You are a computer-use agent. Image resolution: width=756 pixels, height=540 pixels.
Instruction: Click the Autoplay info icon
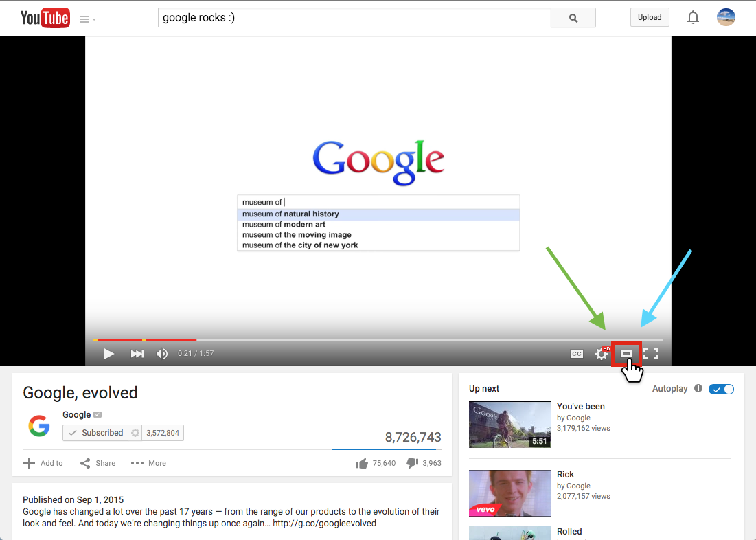[x=698, y=388]
